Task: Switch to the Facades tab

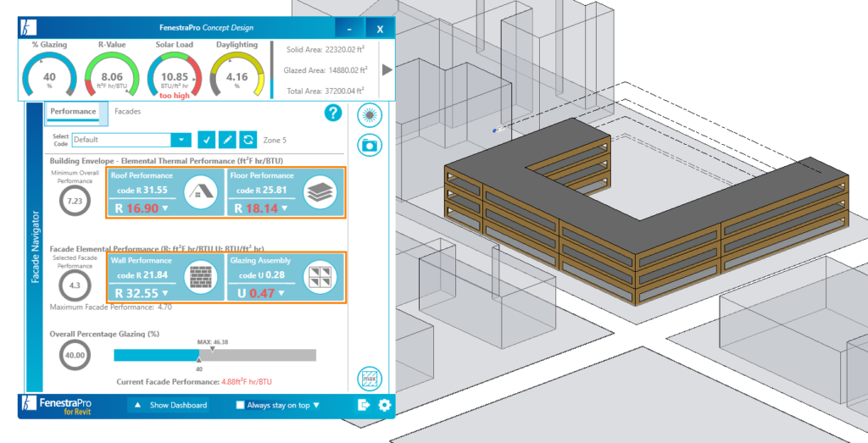Action: tap(127, 111)
